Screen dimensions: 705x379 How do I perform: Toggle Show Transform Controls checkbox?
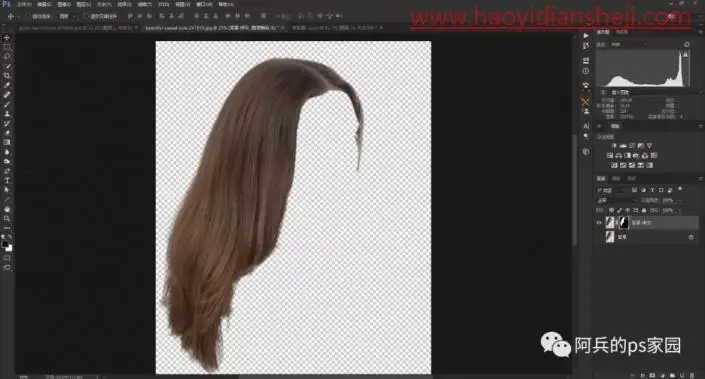pyautogui.click(x=86, y=16)
